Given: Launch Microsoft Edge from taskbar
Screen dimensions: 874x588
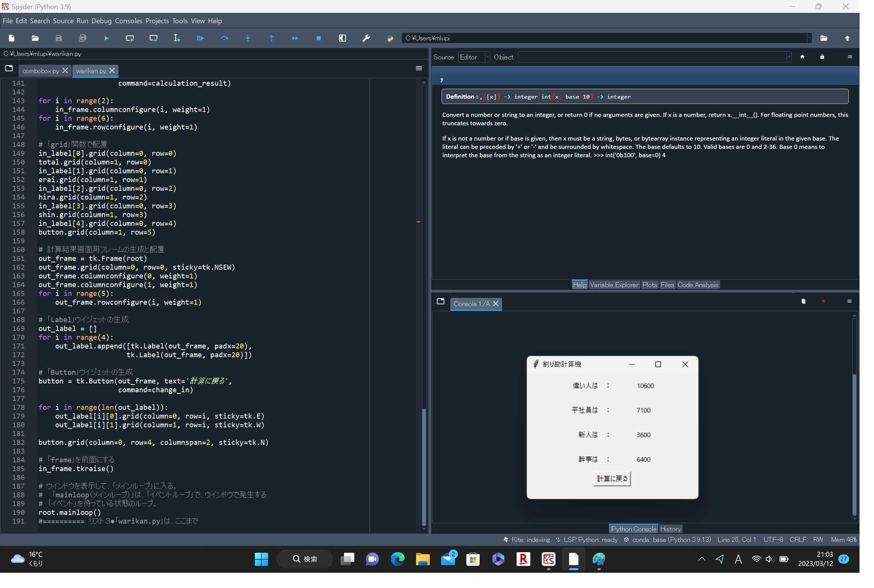Looking at the screenshot, I should click(397, 559).
